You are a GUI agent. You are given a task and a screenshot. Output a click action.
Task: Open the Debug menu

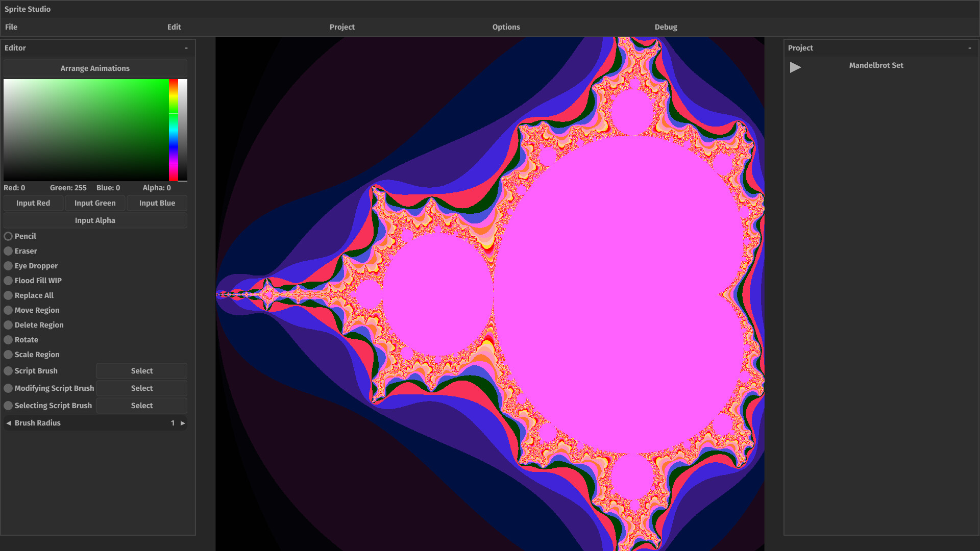(666, 27)
